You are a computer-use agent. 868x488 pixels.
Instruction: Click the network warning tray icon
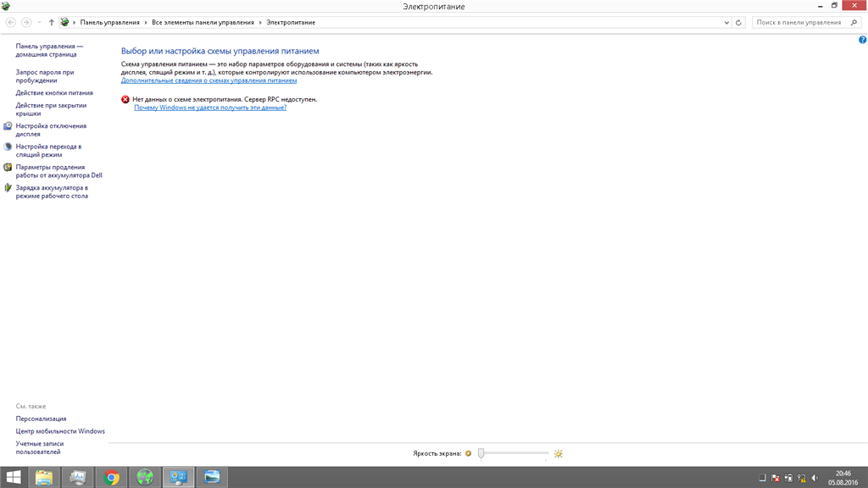(802, 478)
